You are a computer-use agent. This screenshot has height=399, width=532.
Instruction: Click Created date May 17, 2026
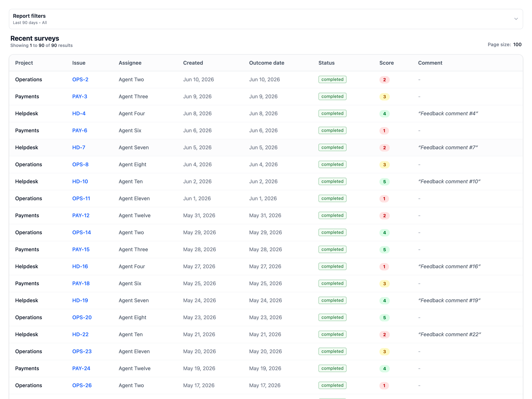click(199, 386)
